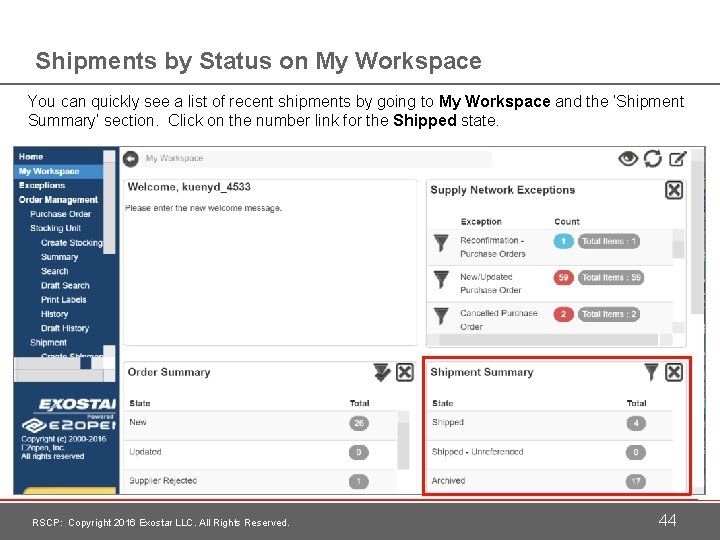Select My Workspace in the sidebar
720x540 pixels.
pyautogui.click(x=58, y=171)
